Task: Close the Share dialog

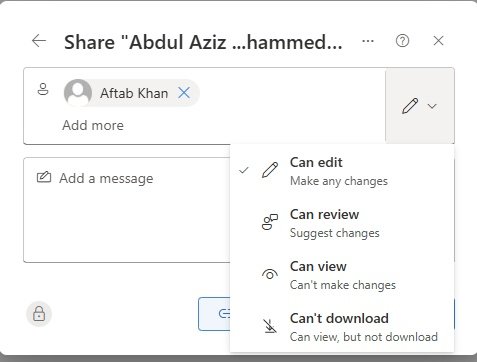Action: [x=438, y=41]
